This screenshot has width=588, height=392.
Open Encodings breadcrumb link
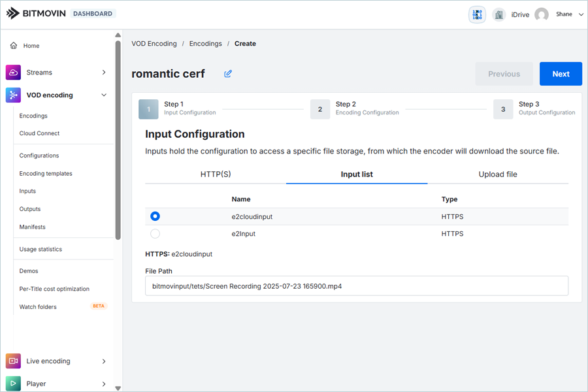[x=205, y=44]
